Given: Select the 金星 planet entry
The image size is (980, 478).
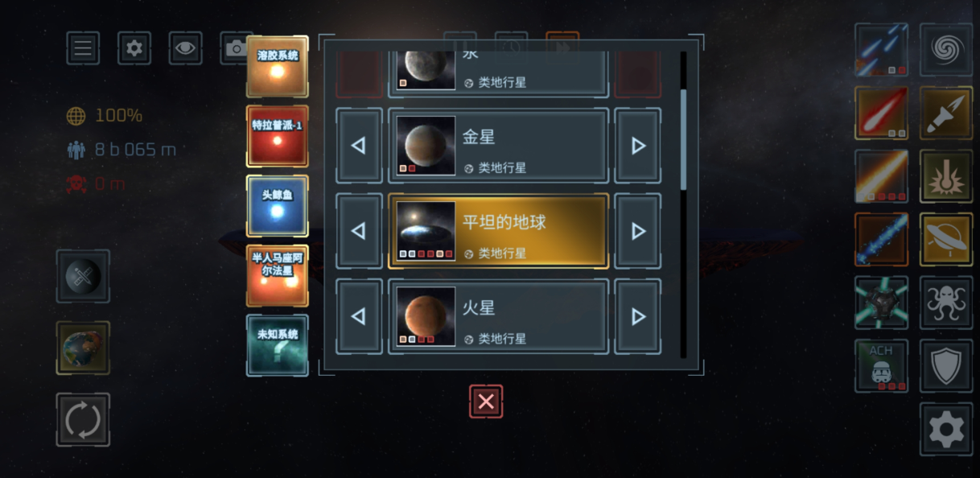Looking at the screenshot, I should [x=498, y=146].
